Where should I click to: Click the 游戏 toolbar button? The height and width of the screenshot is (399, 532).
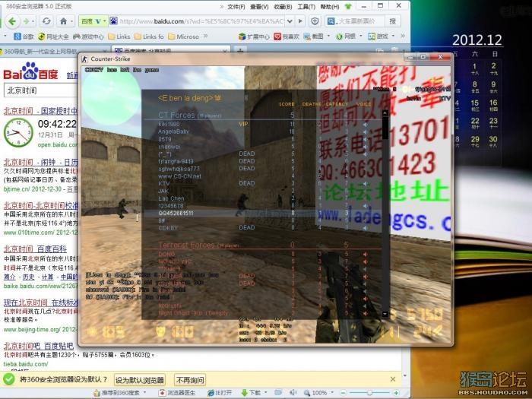[x=378, y=36]
